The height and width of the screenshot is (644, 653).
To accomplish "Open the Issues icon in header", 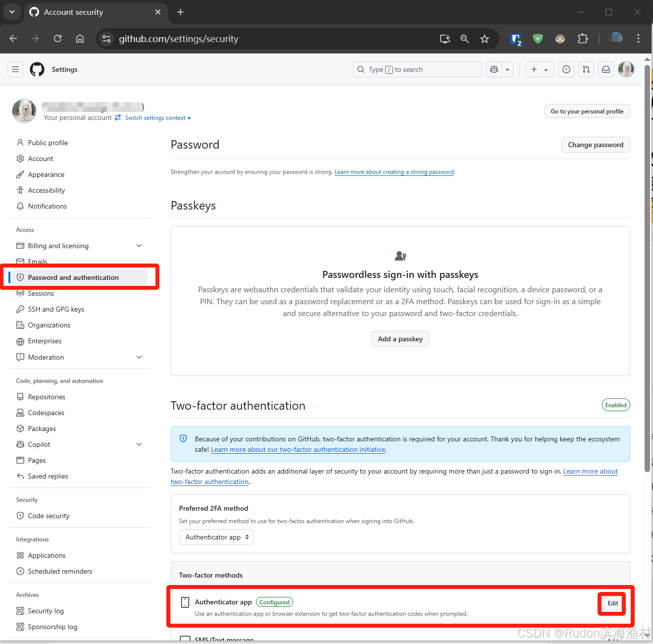I will click(x=566, y=69).
